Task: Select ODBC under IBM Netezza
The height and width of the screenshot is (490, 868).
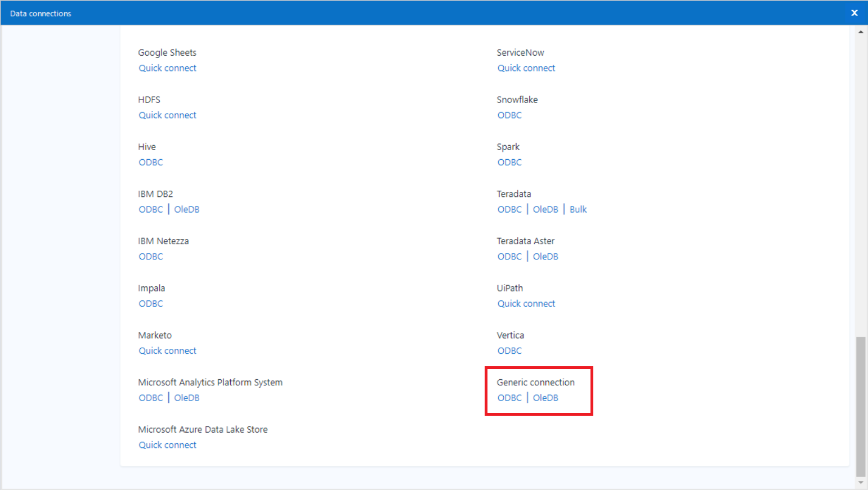Action: [x=150, y=256]
